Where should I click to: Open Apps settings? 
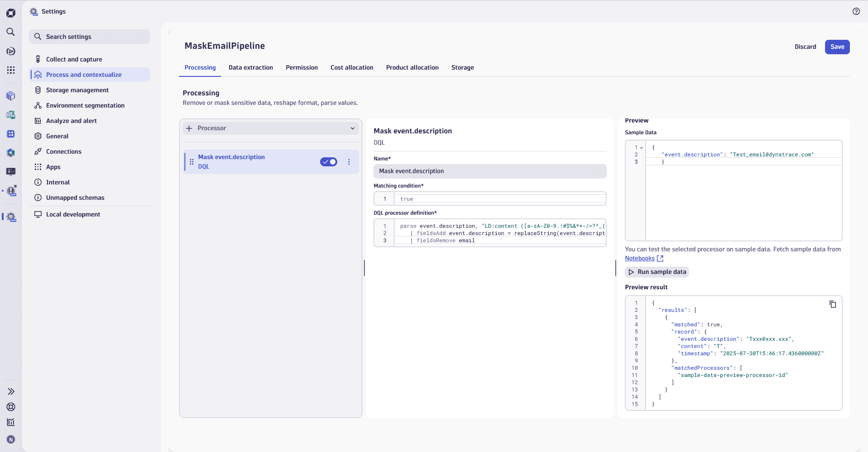90,167
